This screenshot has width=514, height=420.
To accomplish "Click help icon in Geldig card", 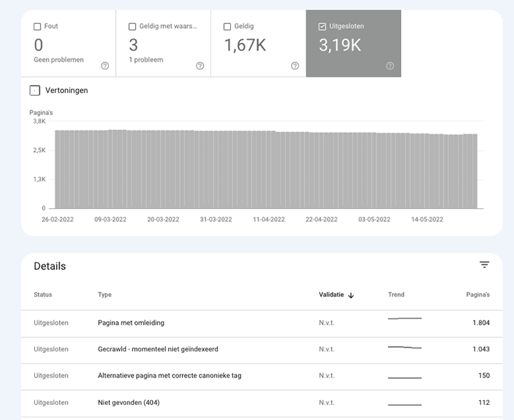I will (295, 66).
